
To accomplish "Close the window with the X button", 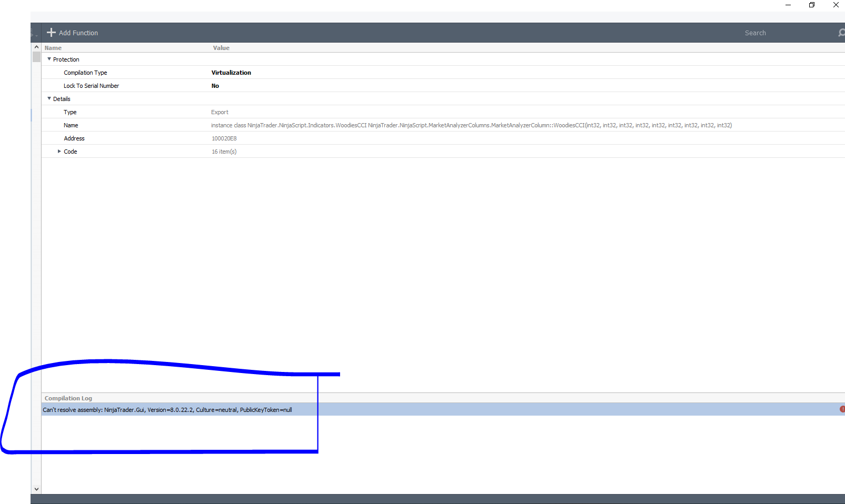I will tap(836, 5).
